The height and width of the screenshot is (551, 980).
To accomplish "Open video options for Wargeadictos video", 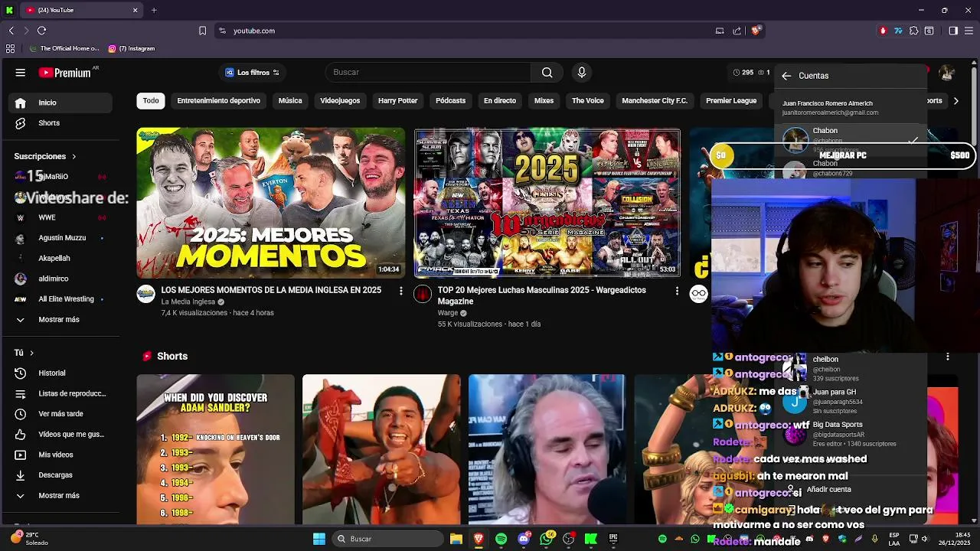I will (x=677, y=291).
